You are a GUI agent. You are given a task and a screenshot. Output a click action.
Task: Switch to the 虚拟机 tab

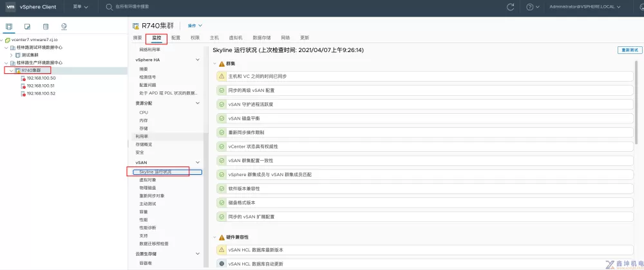236,38
